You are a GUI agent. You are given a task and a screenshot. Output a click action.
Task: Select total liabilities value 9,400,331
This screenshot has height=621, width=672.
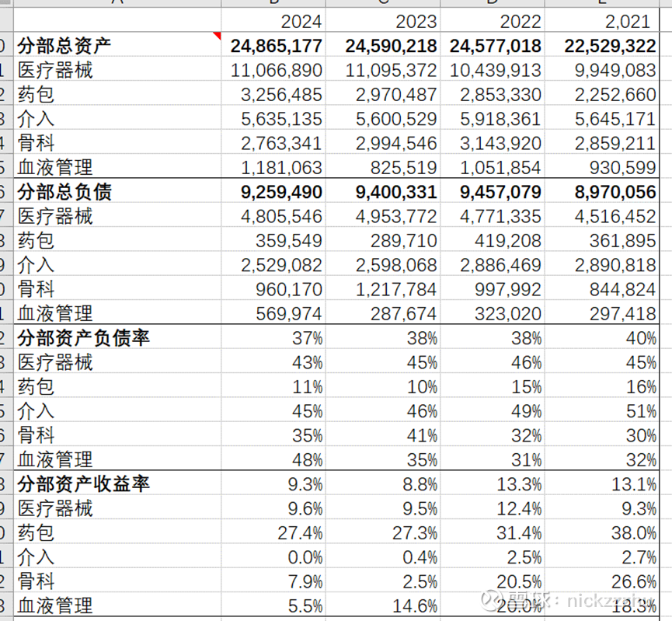[x=383, y=191]
